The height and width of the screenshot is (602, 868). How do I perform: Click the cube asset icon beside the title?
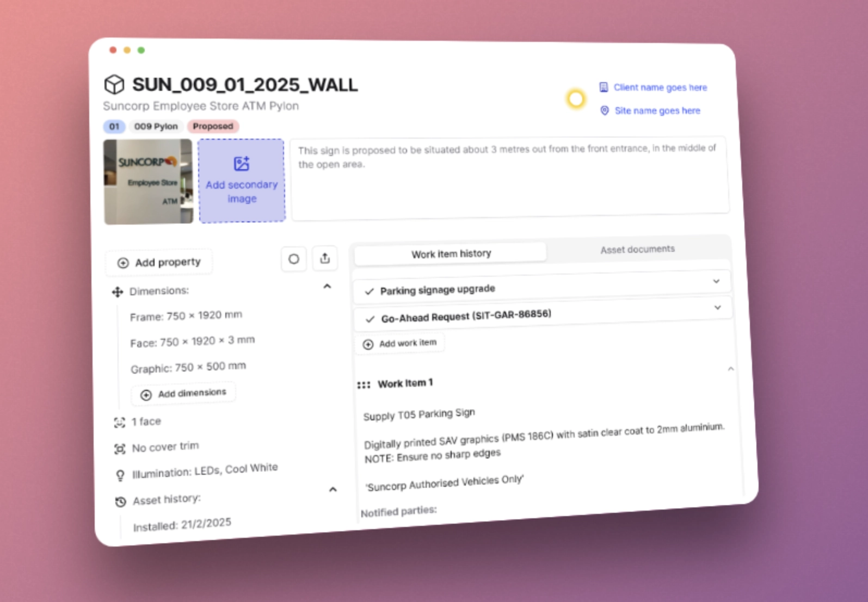pos(114,84)
